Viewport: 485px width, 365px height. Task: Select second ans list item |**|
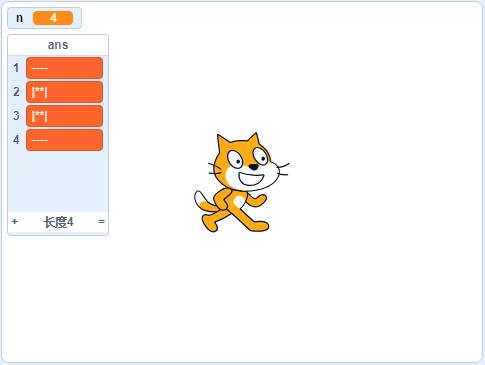[64, 92]
